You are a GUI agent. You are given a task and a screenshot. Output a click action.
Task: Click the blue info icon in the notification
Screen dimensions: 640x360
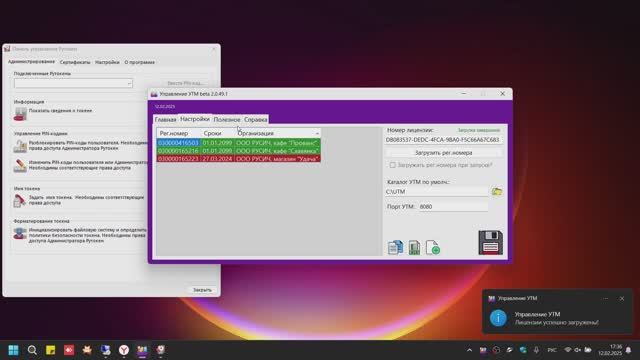[x=498, y=318]
